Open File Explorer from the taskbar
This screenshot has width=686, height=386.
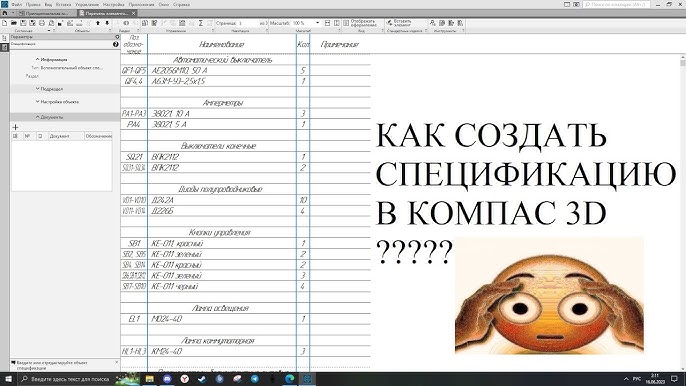(x=150, y=379)
